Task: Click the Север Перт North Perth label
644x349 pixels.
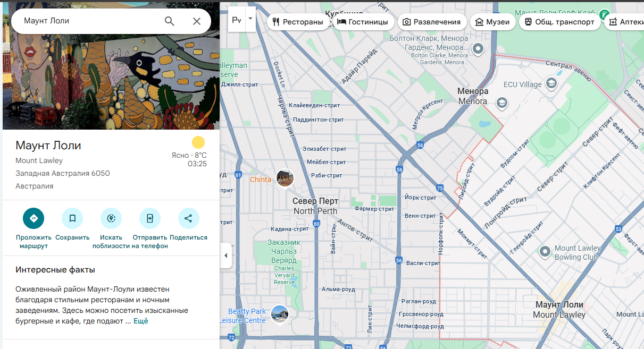Action: (x=315, y=206)
